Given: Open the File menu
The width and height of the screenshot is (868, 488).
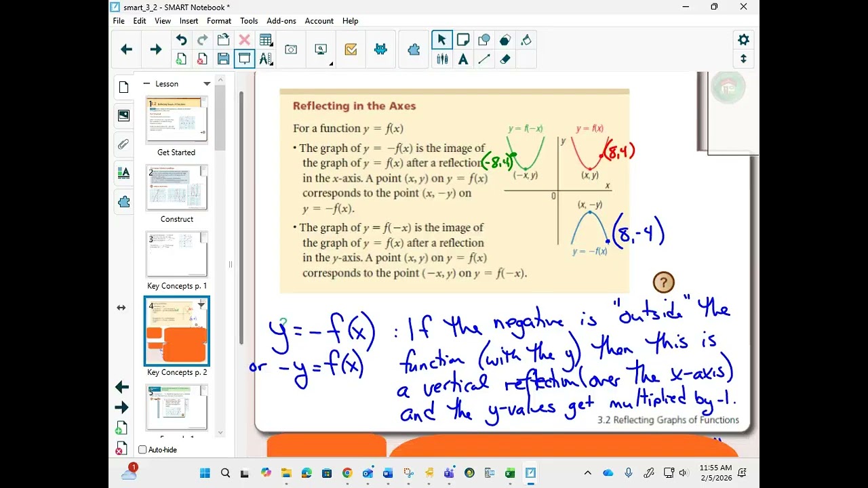Looking at the screenshot, I should pyautogui.click(x=119, y=21).
